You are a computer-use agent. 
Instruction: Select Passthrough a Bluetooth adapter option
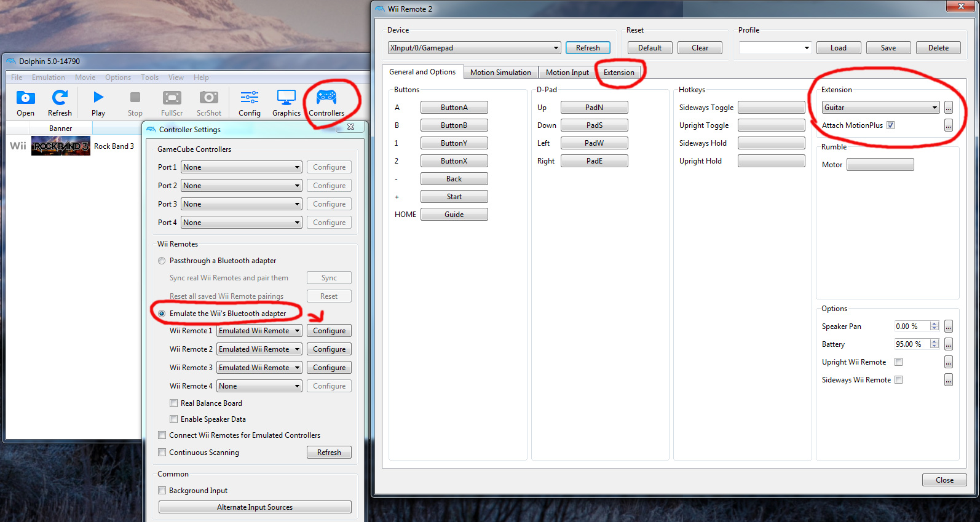point(162,261)
